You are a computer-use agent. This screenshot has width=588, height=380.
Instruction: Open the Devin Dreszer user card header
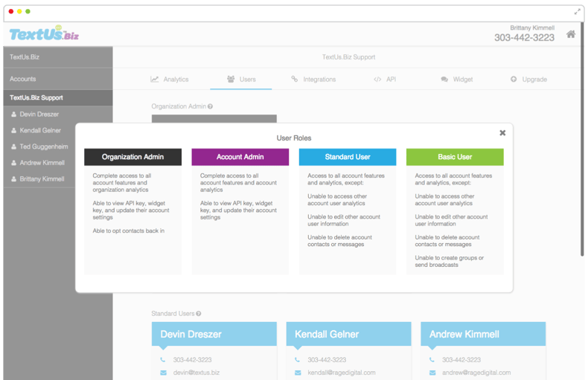[x=214, y=334]
